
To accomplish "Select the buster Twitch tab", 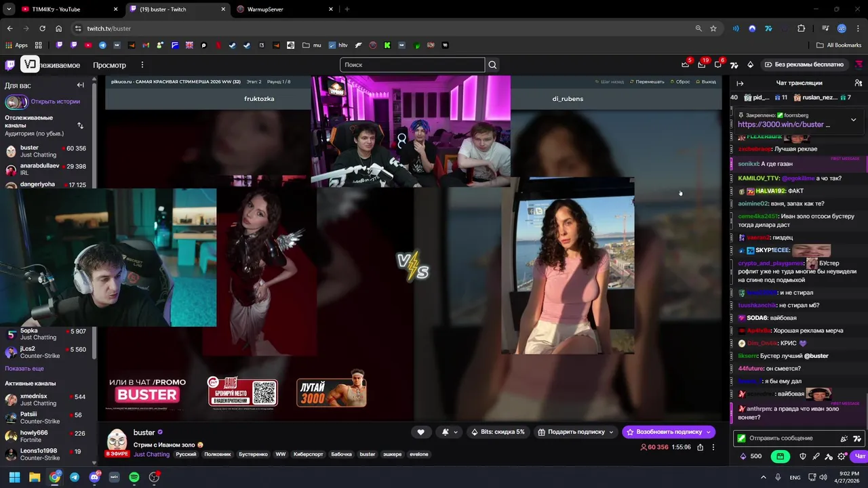I will point(177,9).
